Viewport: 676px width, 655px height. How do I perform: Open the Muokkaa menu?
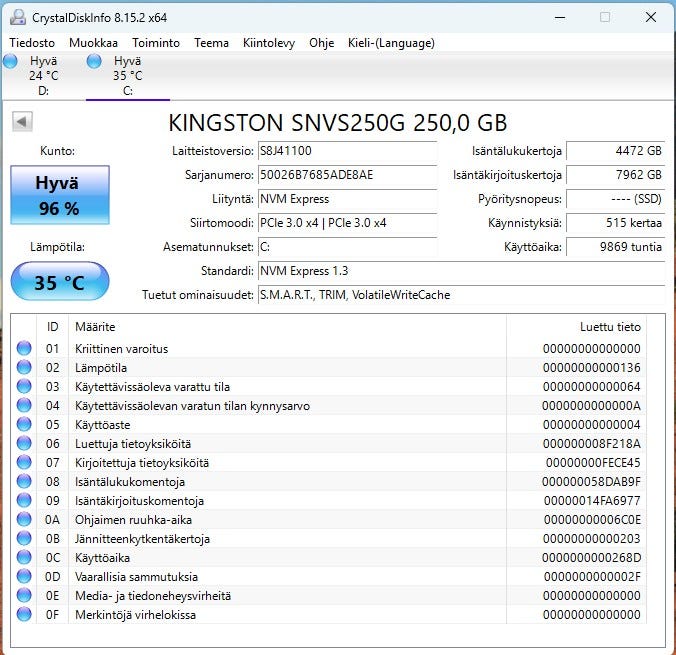(x=93, y=43)
